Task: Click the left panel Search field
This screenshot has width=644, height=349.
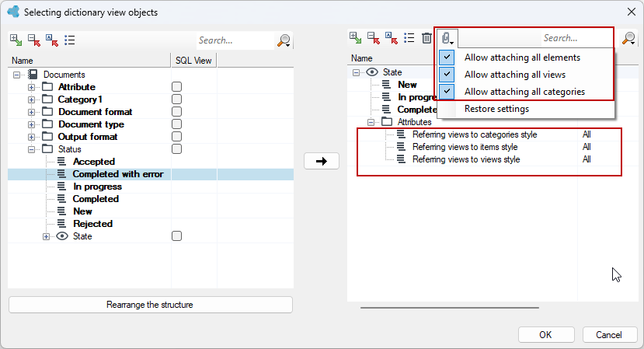Action: pos(235,40)
